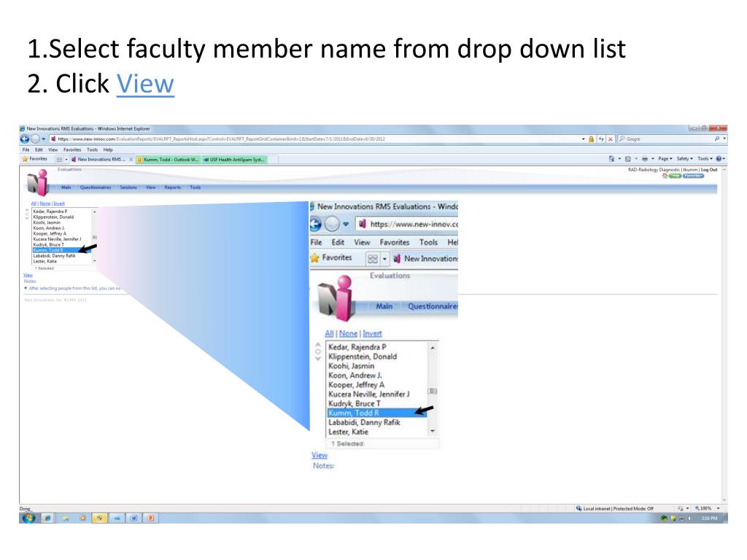Select Kedar, Rajendra P in the small list
The height and width of the screenshot is (560, 747).
(61, 211)
